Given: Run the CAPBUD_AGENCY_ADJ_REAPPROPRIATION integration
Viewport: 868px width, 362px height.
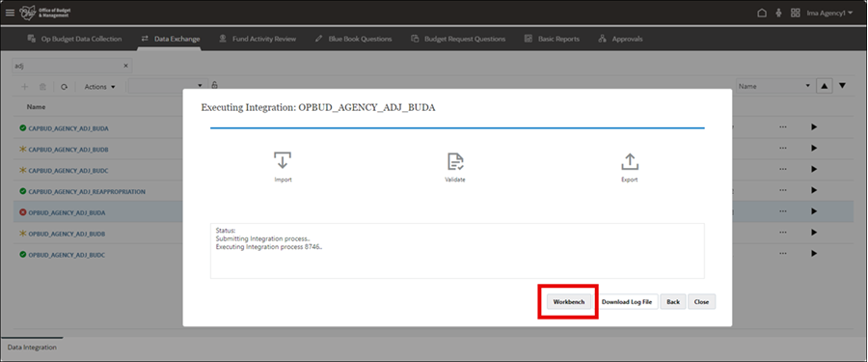Looking at the screenshot, I should click(x=814, y=191).
